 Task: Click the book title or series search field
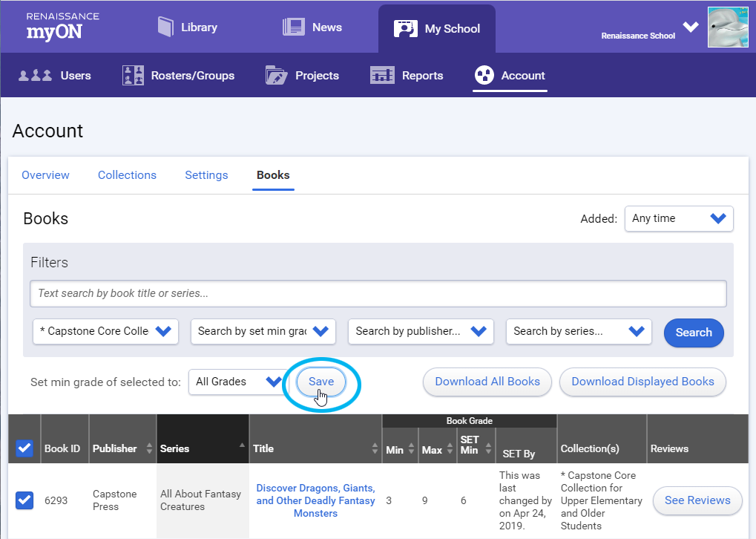(x=378, y=293)
